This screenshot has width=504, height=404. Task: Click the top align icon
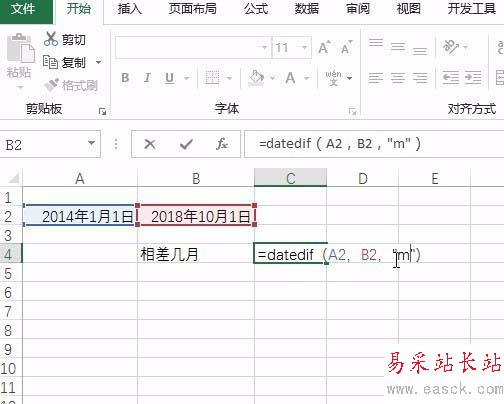click(x=376, y=43)
